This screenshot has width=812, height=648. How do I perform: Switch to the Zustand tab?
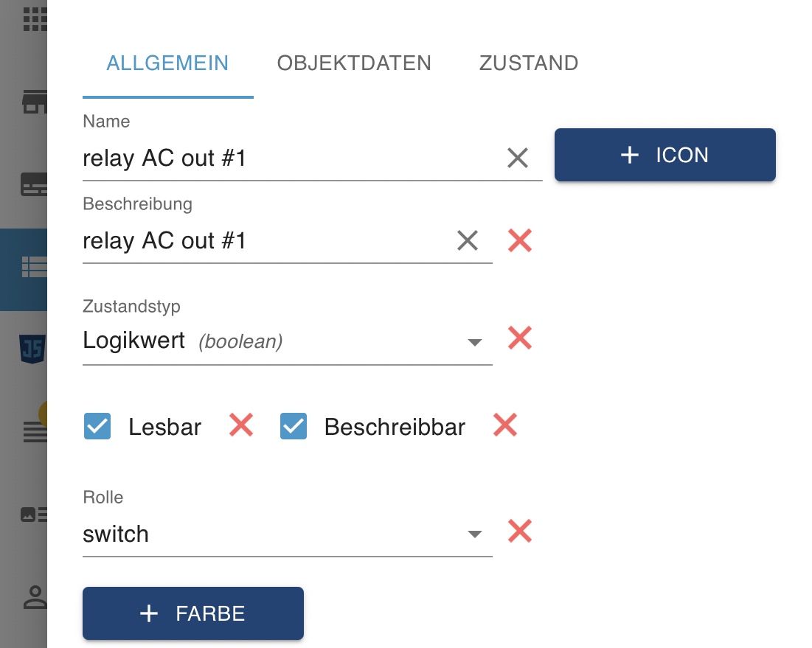pyautogui.click(x=529, y=63)
